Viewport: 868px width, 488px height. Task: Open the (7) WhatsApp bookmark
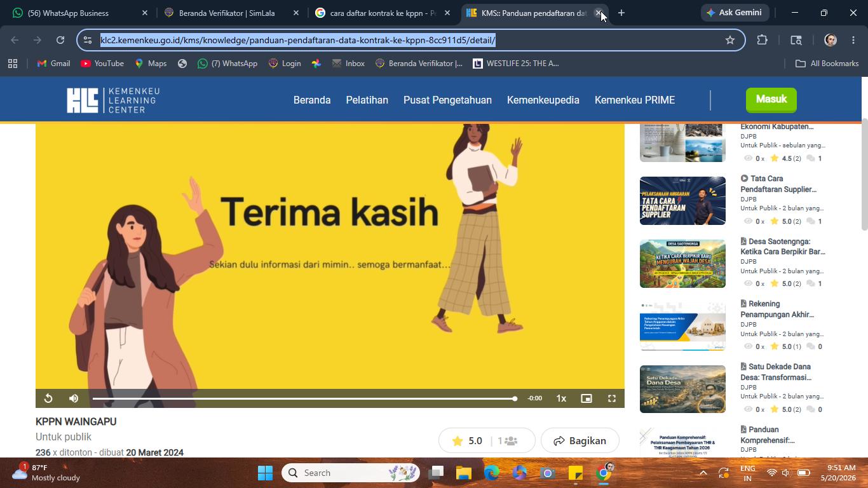(227, 64)
